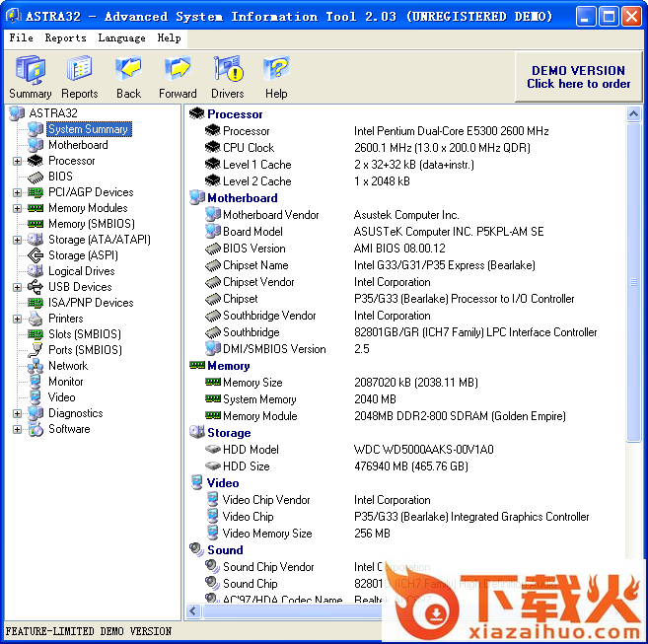
Task: Click the Logical Drives icon in tree
Action: click(36, 271)
